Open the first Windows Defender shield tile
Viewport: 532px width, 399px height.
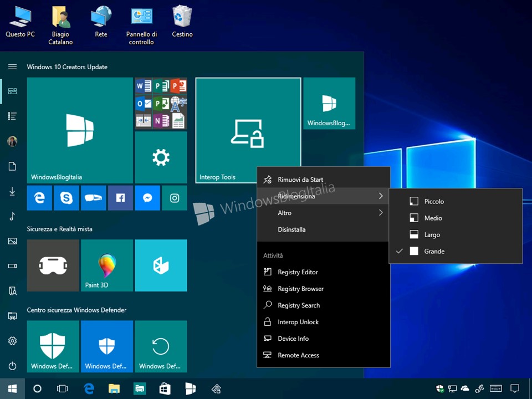tap(53, 346)
